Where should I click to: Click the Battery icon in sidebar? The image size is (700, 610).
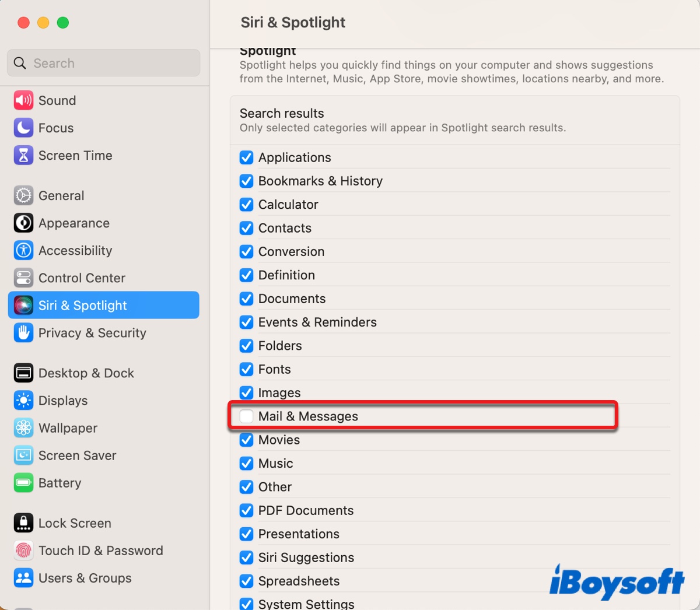click(23, 482)
